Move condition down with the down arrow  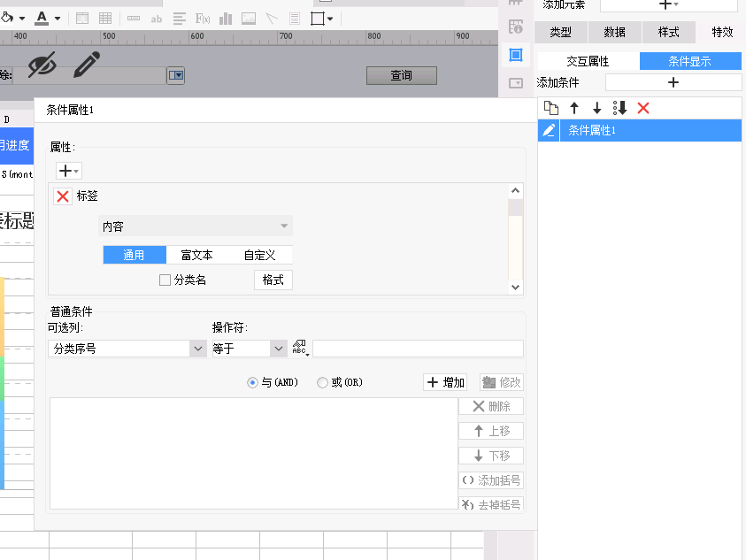coord(597,108)
